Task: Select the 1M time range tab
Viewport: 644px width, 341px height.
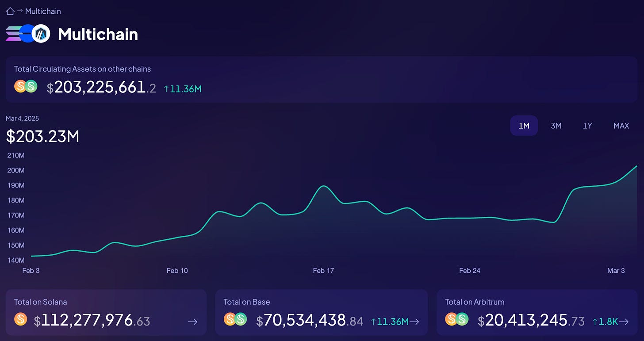Action: (x=524, y=126)
